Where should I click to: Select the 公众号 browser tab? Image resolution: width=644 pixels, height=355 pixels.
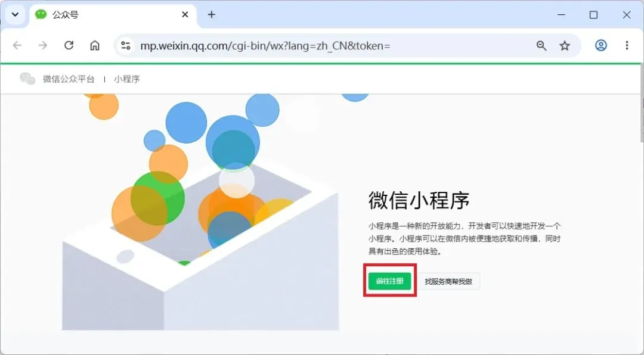[113, 15]
